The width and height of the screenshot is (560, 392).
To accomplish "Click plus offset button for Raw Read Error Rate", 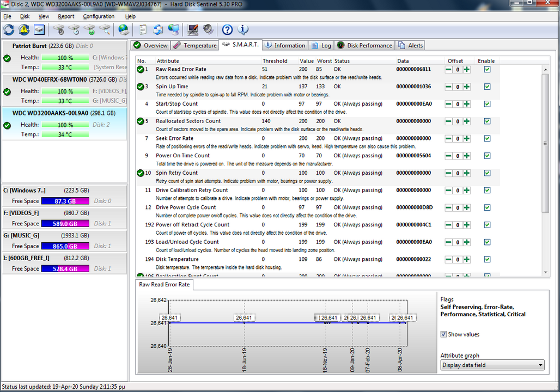I will pyautogui.click(x=466, y=70).
